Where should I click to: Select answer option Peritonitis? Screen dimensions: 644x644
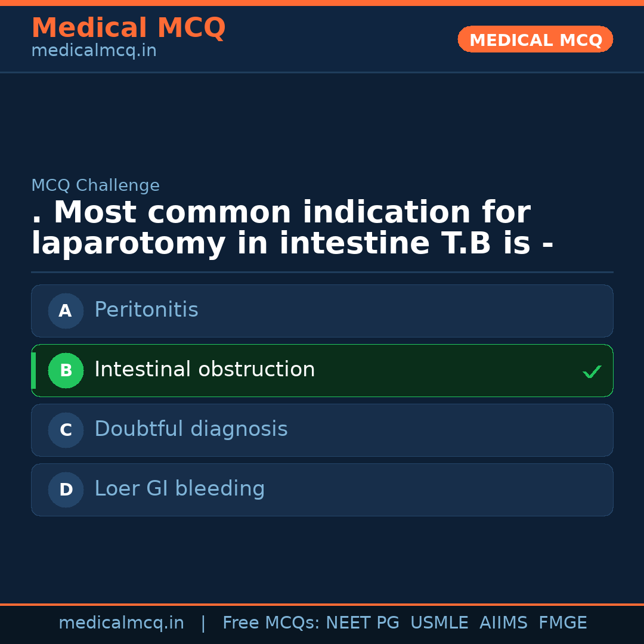click(322, 311)
